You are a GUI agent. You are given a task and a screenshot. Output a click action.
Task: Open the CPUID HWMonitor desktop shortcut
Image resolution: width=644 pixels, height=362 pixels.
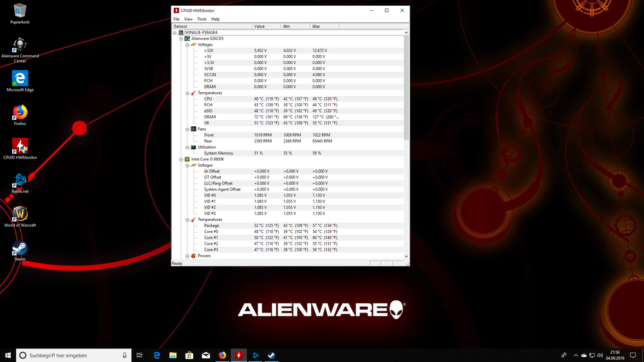[20, 147]
